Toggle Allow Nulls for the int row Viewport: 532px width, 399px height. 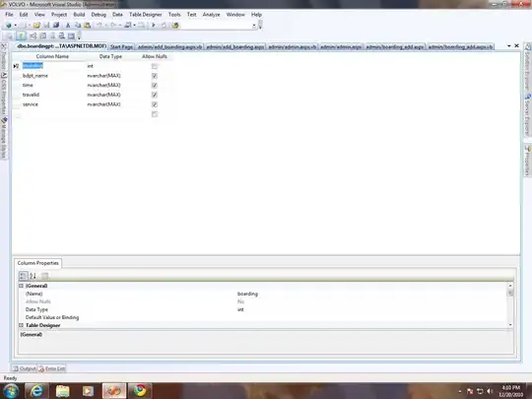click(x=155, y=66)
